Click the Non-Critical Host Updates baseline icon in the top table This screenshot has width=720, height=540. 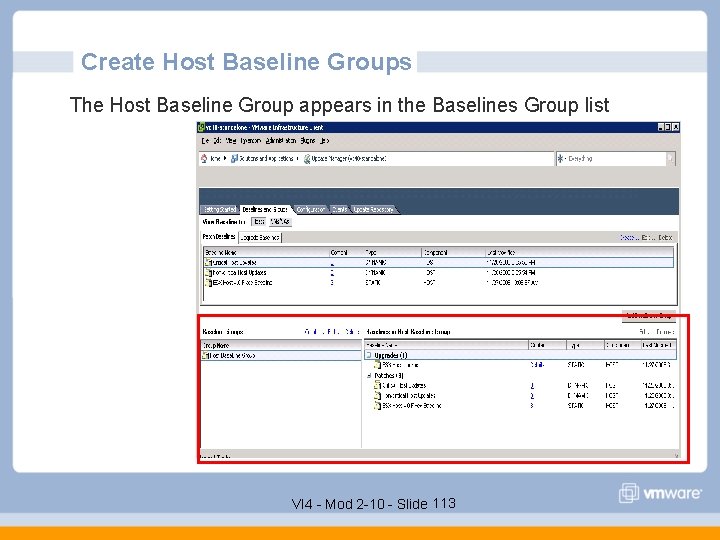(x=208, y=273)
